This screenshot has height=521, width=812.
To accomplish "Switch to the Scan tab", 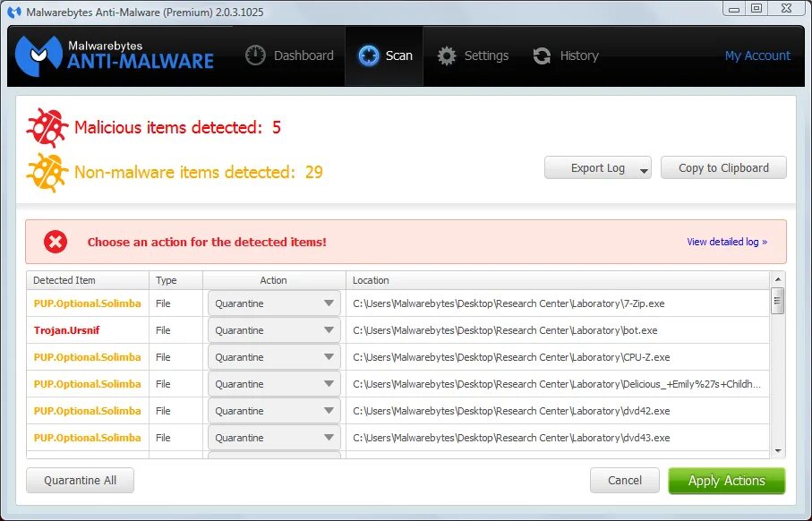I will pos(385,56).
